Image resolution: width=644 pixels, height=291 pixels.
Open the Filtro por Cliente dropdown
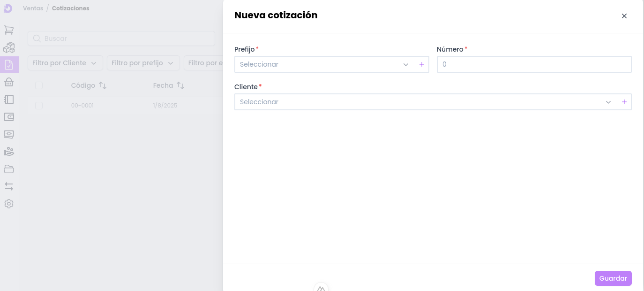pyautogui.click(x=65, y=63)
